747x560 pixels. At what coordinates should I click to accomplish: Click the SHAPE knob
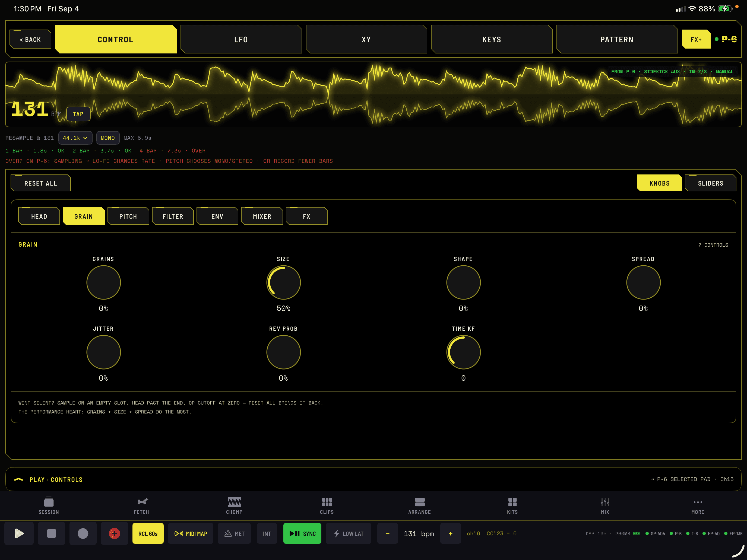pos(464,282)
